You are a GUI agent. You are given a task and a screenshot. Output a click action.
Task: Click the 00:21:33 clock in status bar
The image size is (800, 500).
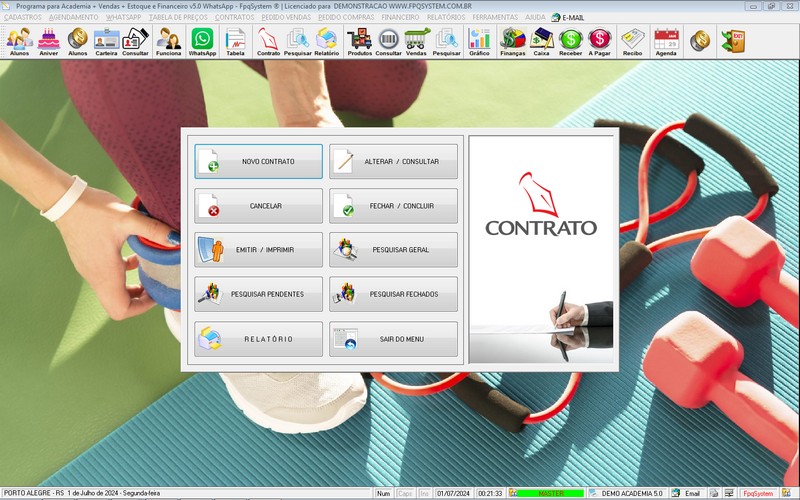pos(490,493)
